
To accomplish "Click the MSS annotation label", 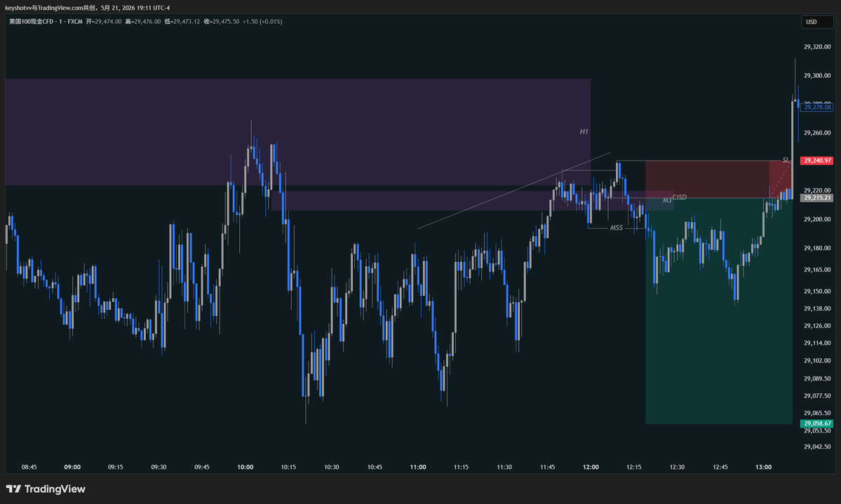I will (617, 228).
